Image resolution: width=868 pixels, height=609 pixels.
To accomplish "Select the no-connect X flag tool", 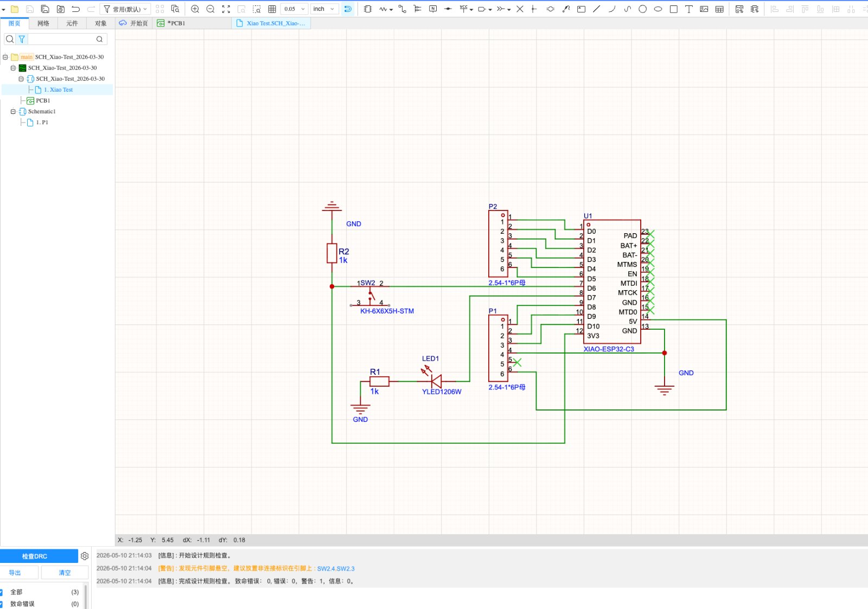I will tap(520, 9).
